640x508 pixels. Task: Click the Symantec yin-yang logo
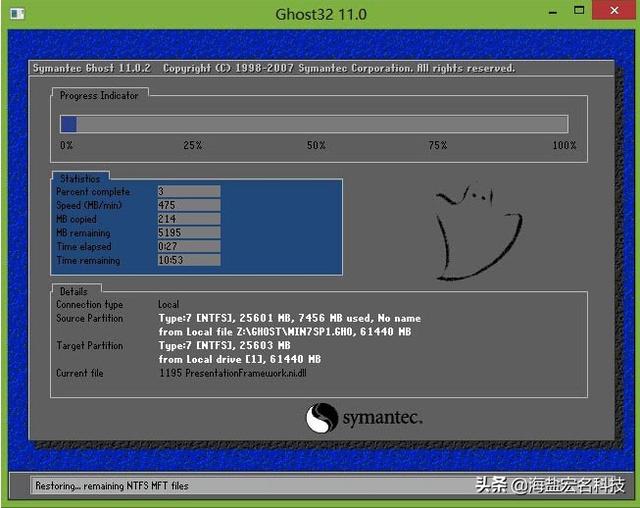[x=322, y=418]
